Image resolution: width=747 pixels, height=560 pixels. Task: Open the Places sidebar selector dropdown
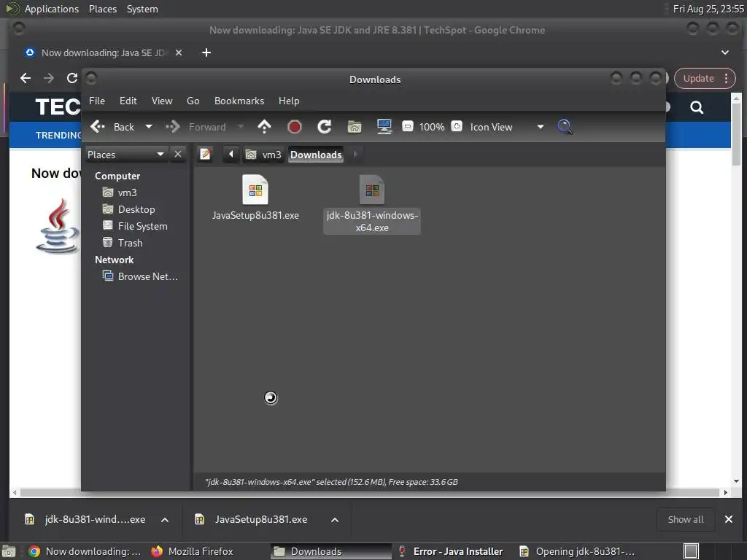tap(126, 155)
